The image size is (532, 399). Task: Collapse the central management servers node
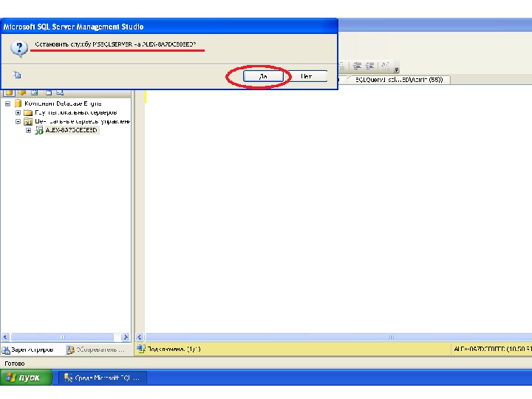coord(18,121)
